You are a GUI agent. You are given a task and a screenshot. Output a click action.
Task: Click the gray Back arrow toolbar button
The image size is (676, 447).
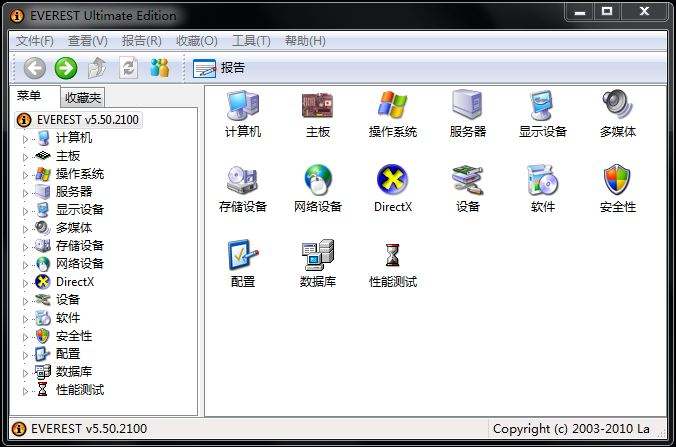pos(34,68)
